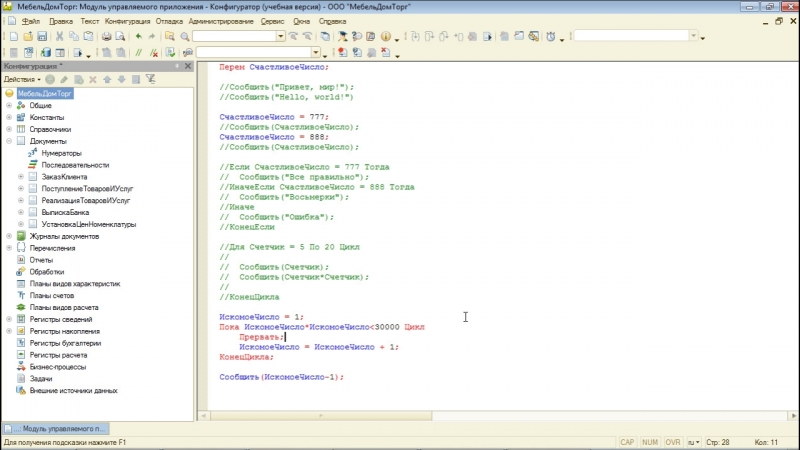Open the Текст menu
This screenshot has width=800, height=450.
pyautogui.click(x=89, y=21)
